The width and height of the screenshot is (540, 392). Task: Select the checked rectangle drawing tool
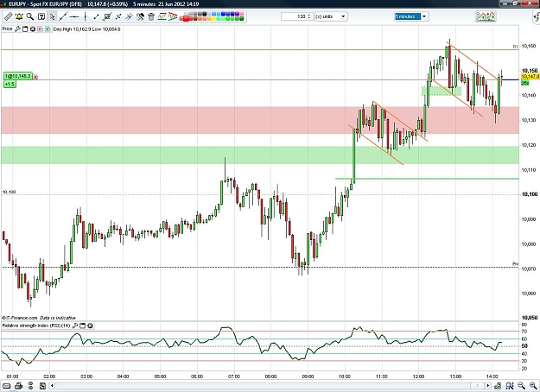tap(107, 16)
